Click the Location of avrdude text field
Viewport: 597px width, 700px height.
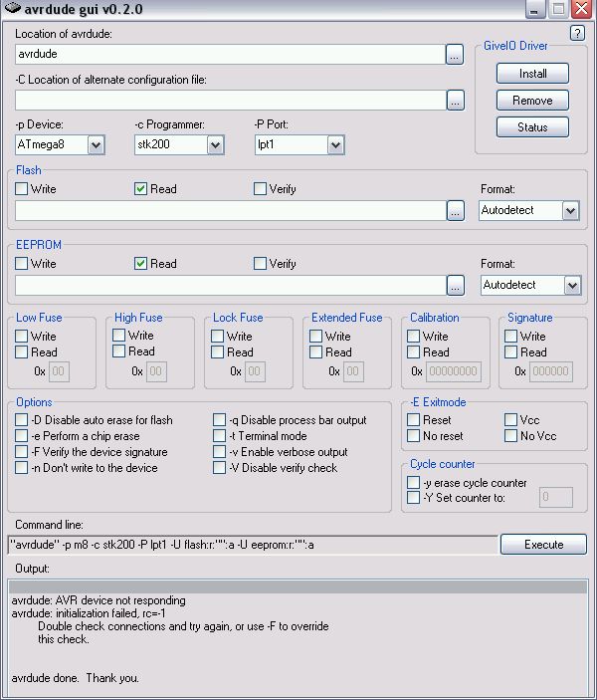pyautogui.click(x=230, y=55)
